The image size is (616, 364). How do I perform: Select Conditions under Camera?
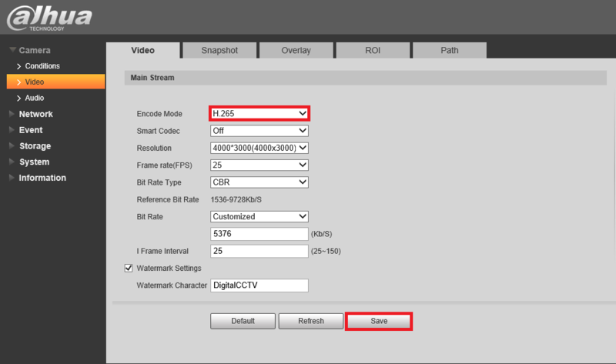42,66
